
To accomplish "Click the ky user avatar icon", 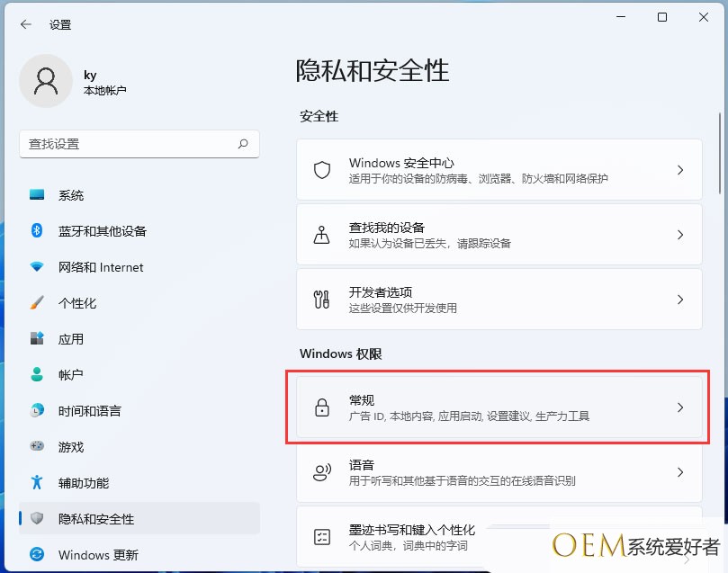I will (45, 81).
